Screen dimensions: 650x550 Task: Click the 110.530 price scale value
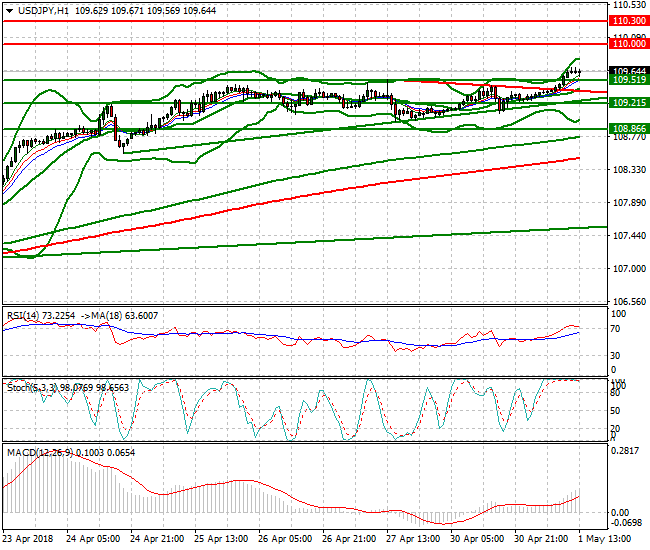click(629, 5)
